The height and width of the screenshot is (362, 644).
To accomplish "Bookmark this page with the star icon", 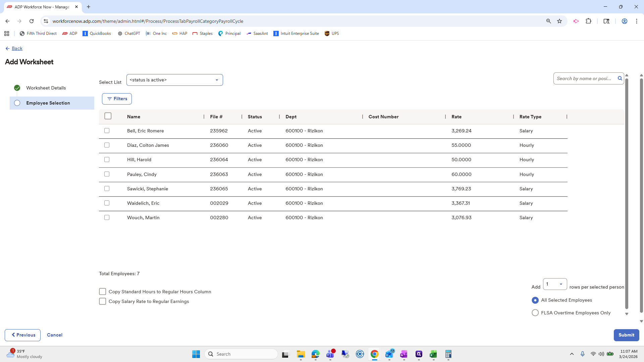I will 559,21.
